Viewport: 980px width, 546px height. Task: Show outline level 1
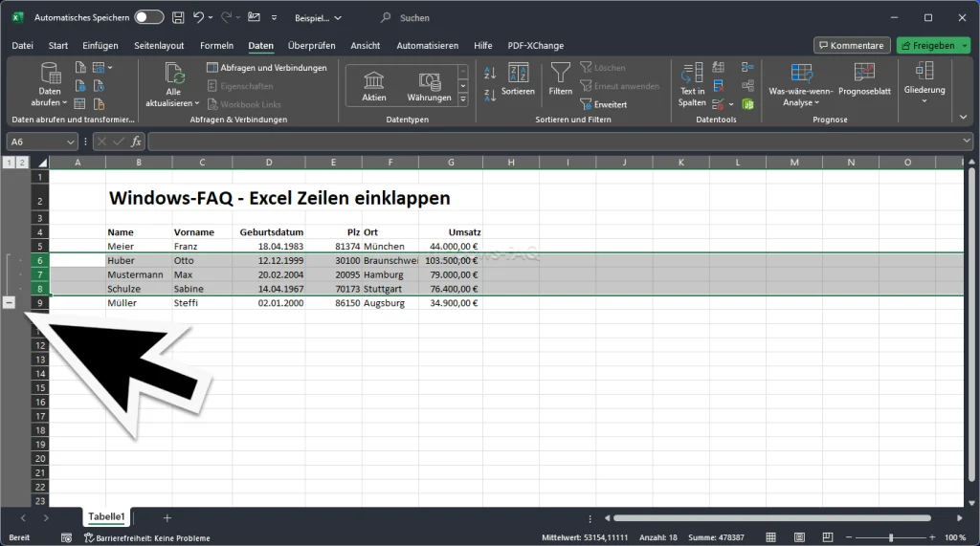[10, 163]
